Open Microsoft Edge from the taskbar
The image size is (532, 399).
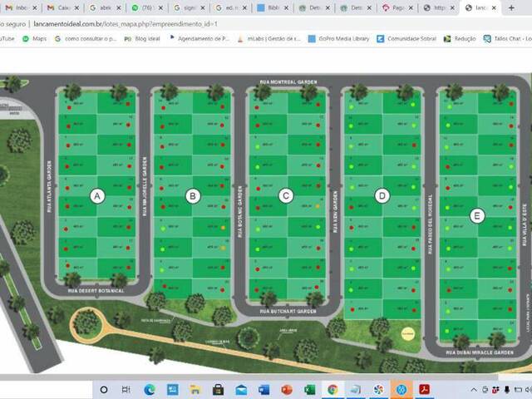pos(150,390)
